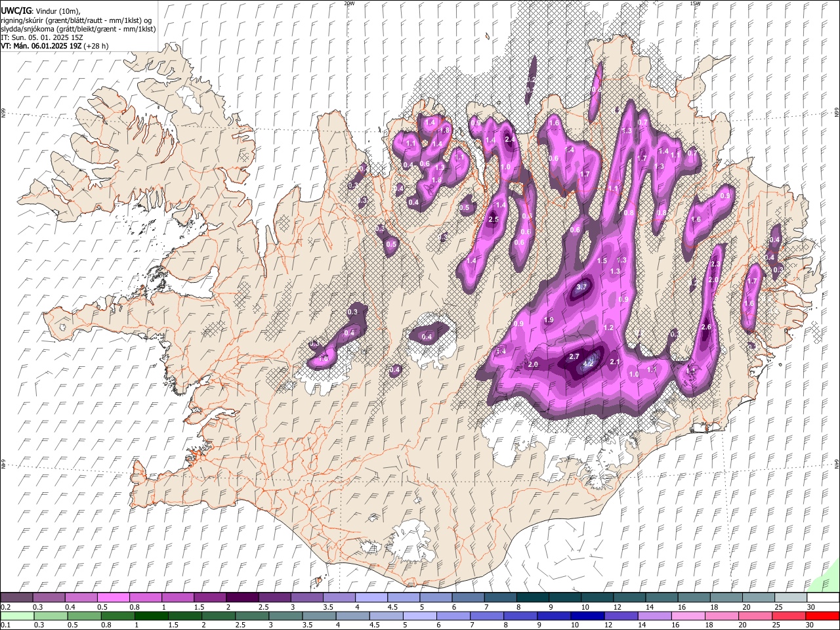Click lower legend swatch between 5 and 6

[x=419, y=616]
